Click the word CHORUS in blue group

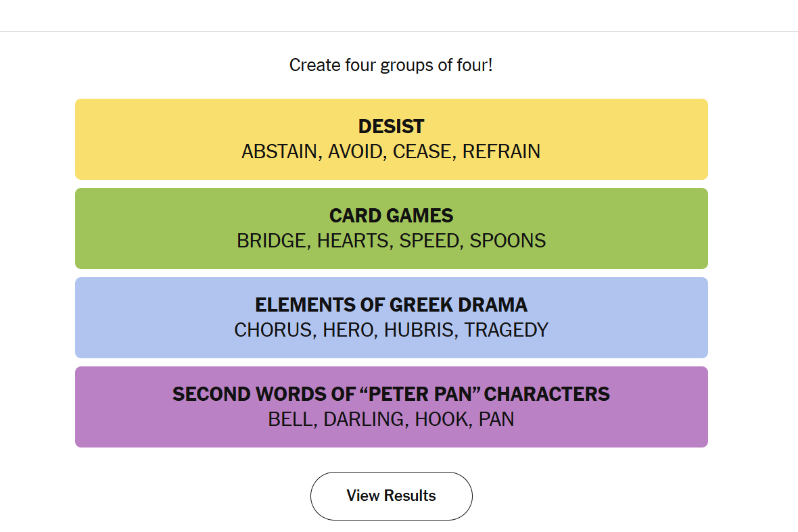272,330
